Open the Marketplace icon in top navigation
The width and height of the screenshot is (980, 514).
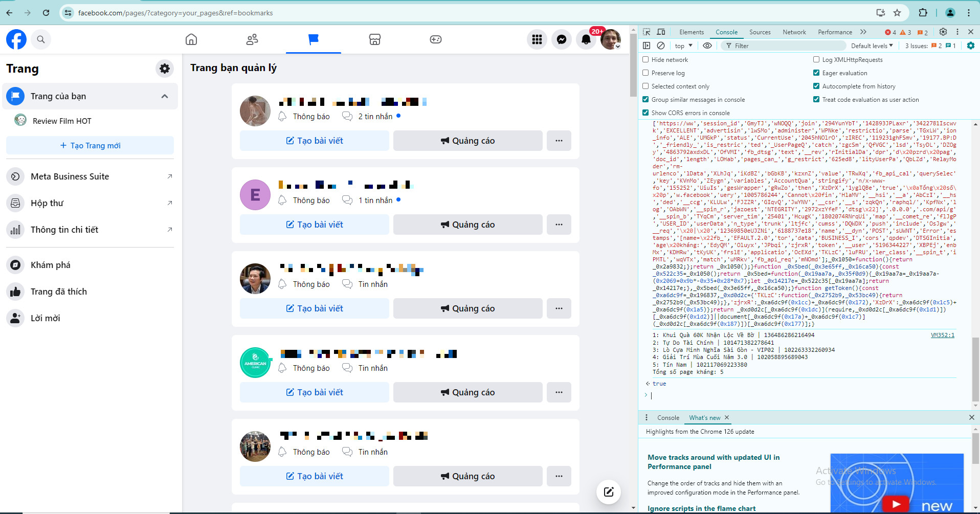(374, 39)
